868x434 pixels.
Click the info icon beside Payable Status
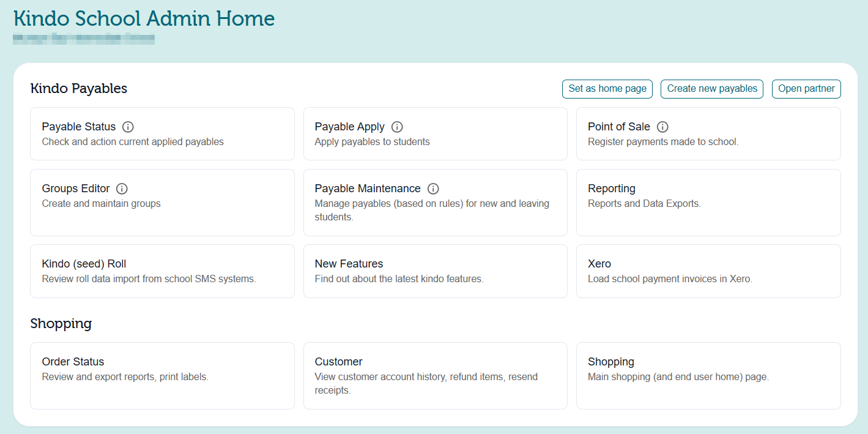(x=128, y=127)
